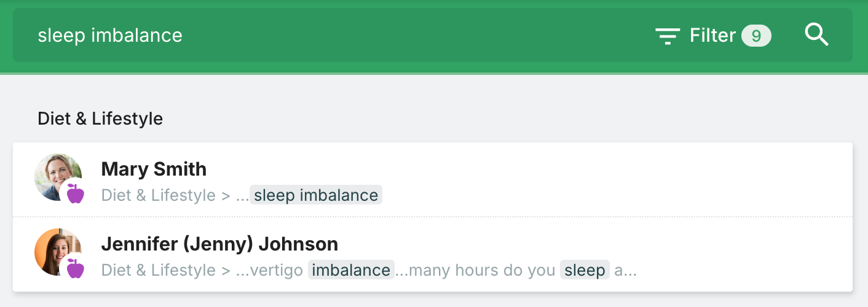Image resolution: width=868 pixels, height=307 pixels.
Task: Click the apple badge on Mary Smith's avatar
Action: click(x=75, y=193)
